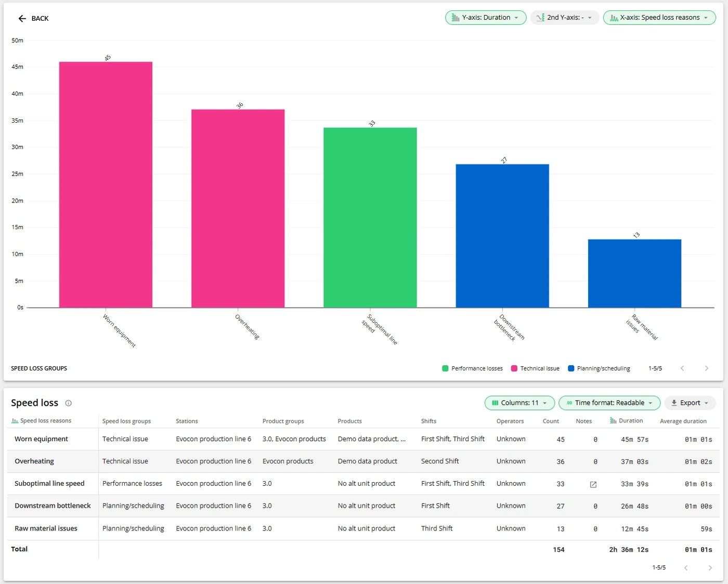This screenshot has height=584, width=728.
Task: Click the Overheating pink bar
Action: pyautogui.click(x=238, y=208)
